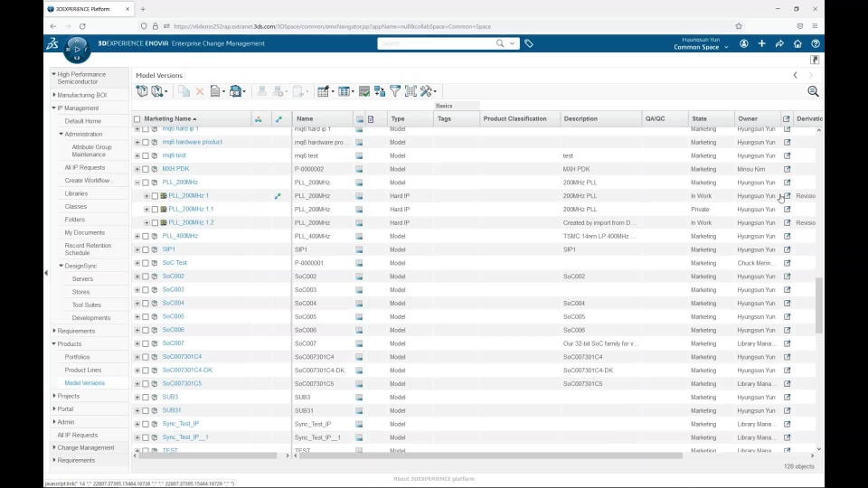Open the search options dropdown arrow
Screen dimensions: 868x488
coord(513,43)
